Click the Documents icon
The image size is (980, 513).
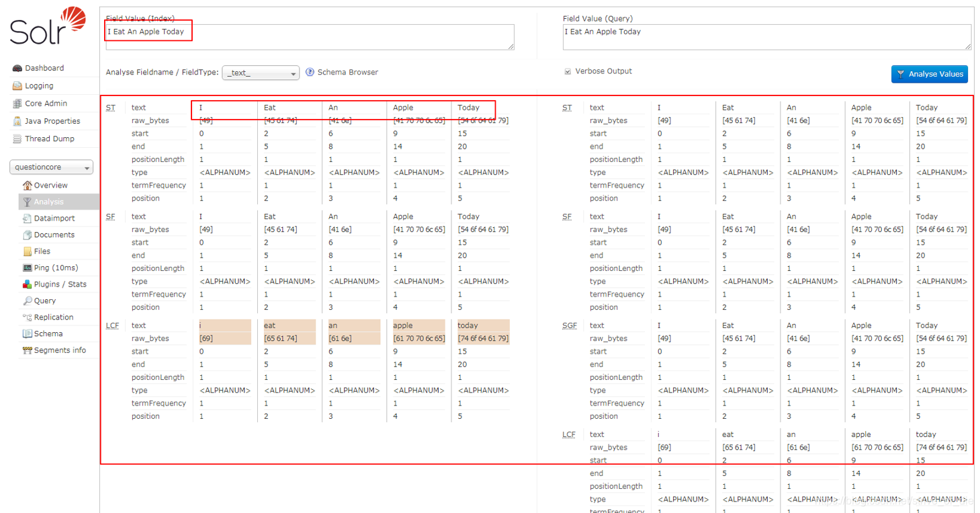click(x=28, y=235)
